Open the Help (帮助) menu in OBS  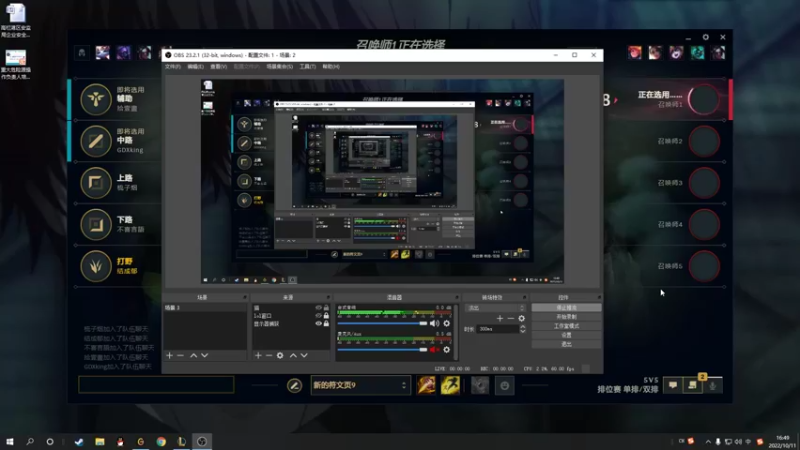pyautogui.click(x=331, y=67)
